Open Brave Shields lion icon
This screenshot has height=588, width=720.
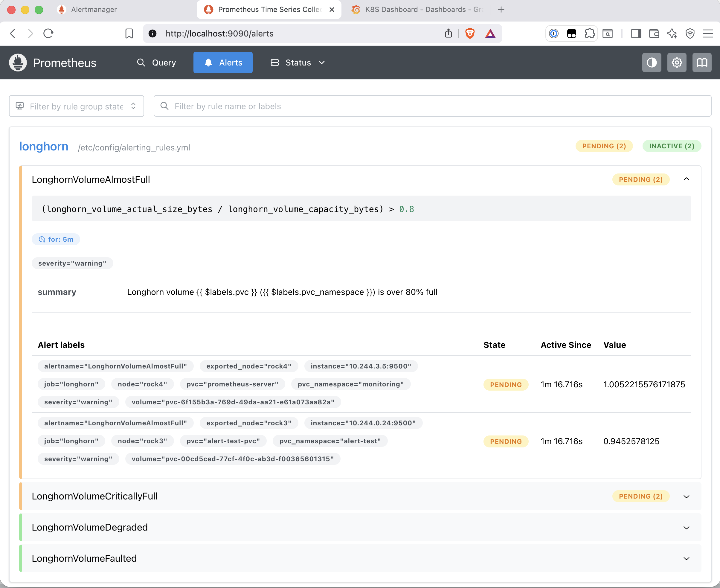[470, 33]
